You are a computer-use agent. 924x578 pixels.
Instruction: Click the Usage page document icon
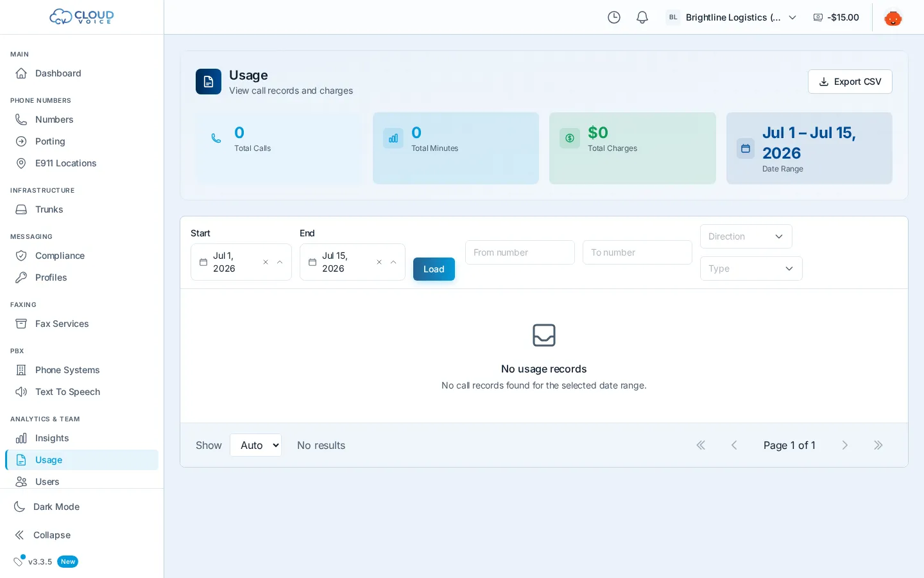pyautogui.click(x=209, y=82)
